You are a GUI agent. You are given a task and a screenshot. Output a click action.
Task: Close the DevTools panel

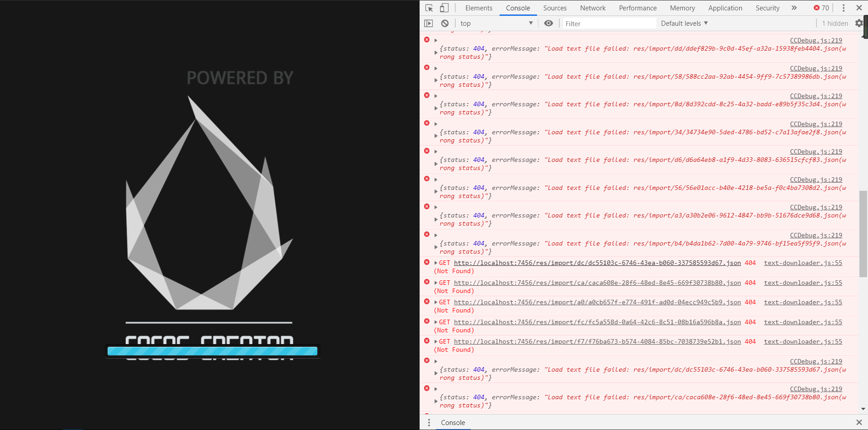(x=859, y=8)
